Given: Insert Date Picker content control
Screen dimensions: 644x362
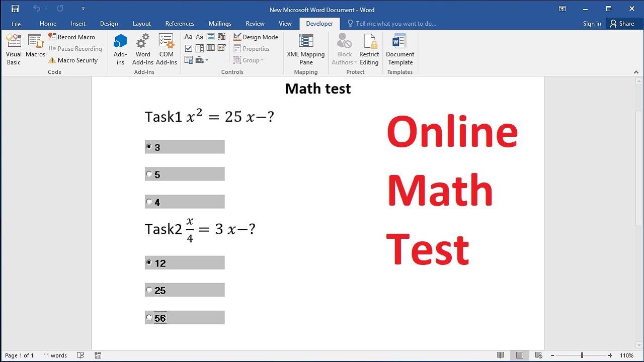Looking at the screenshot, I should [222, 49].
